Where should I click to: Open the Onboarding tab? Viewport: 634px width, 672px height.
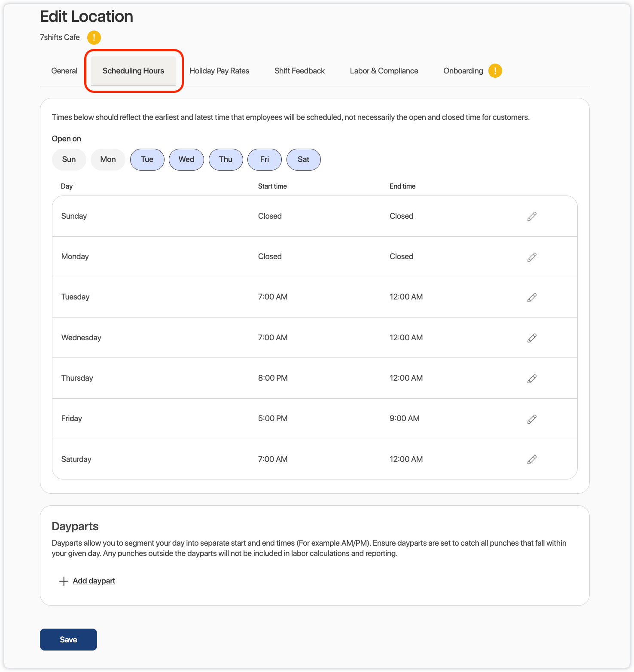click(463, 71)
